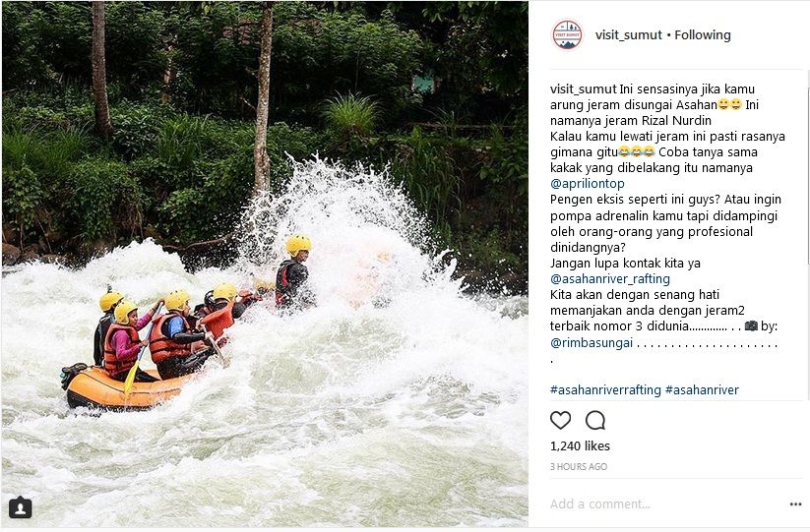
Task: Show tagged people icon on the photo
Action: (20, 507)
